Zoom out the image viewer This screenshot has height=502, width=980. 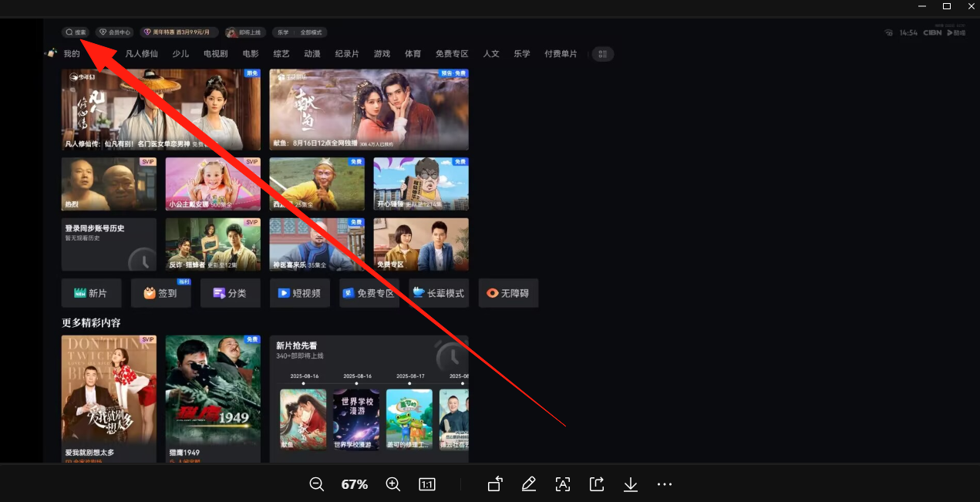click(x=316, y=484)
